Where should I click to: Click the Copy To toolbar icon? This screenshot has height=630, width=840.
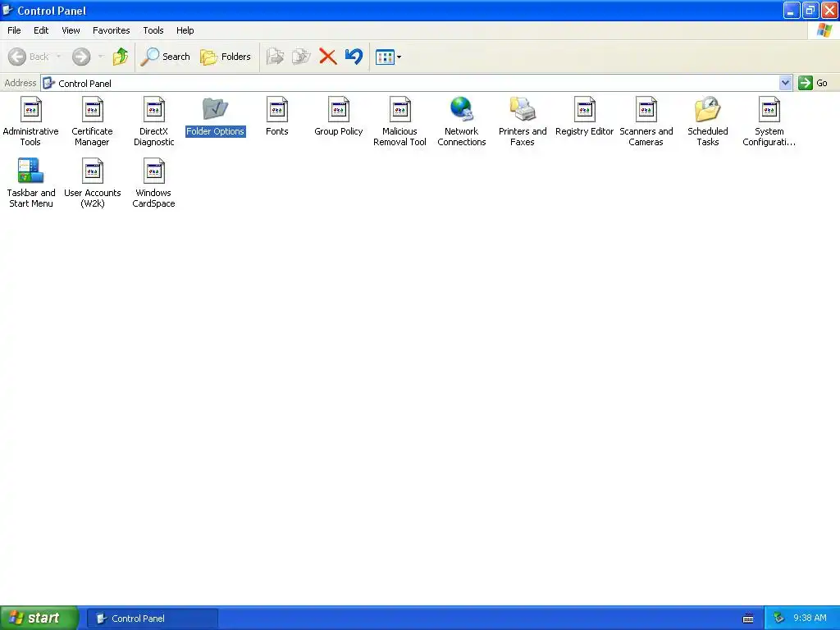[x=301, y=57]
